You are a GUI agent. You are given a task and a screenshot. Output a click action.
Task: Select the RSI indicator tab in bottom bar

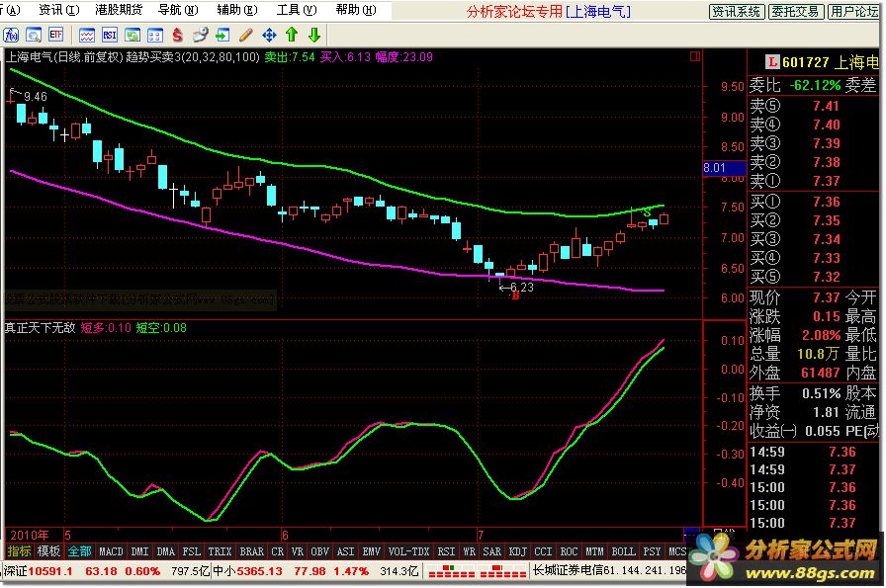pyautogui.click(x=446, y=551)
